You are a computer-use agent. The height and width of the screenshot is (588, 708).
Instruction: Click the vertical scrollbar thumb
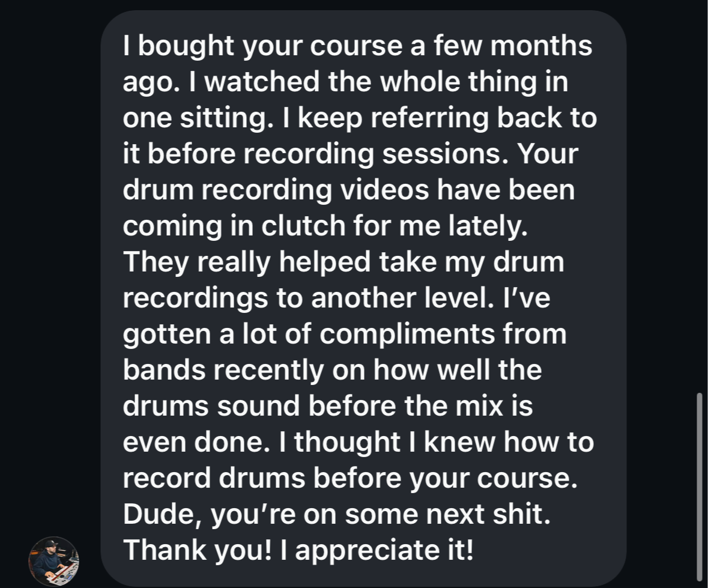[700, 487]
